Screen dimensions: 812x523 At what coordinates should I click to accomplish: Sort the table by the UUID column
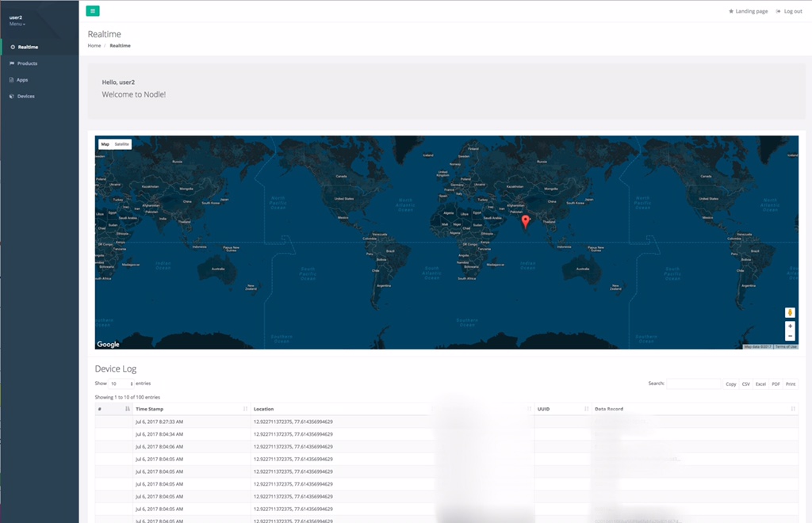coord(561,409)
